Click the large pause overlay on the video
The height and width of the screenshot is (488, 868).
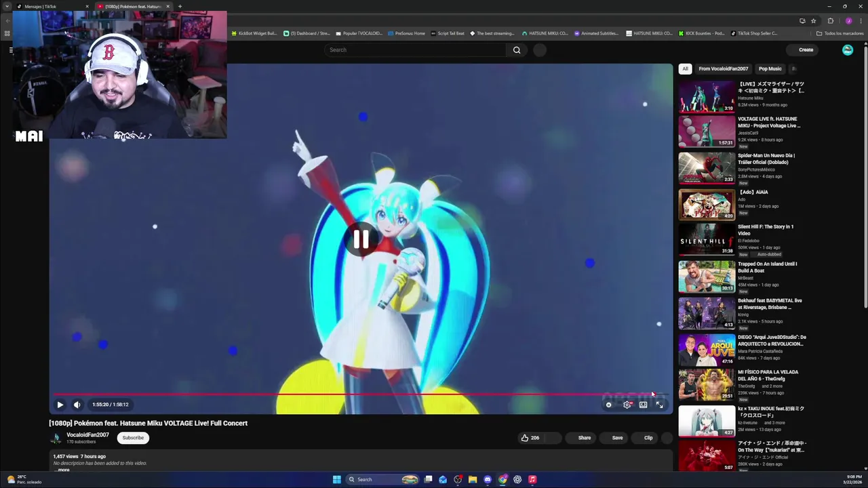coord(361,239)
